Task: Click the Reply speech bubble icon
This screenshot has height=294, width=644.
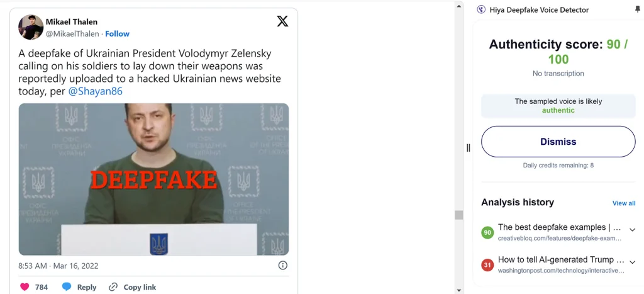Action: [x=67, y=287]
